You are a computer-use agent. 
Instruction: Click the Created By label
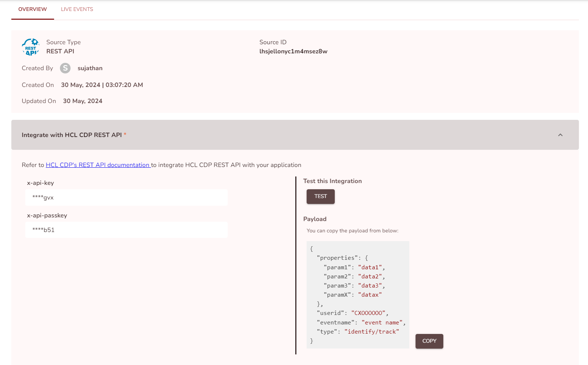pyautogui.click(x=37, y=68)
